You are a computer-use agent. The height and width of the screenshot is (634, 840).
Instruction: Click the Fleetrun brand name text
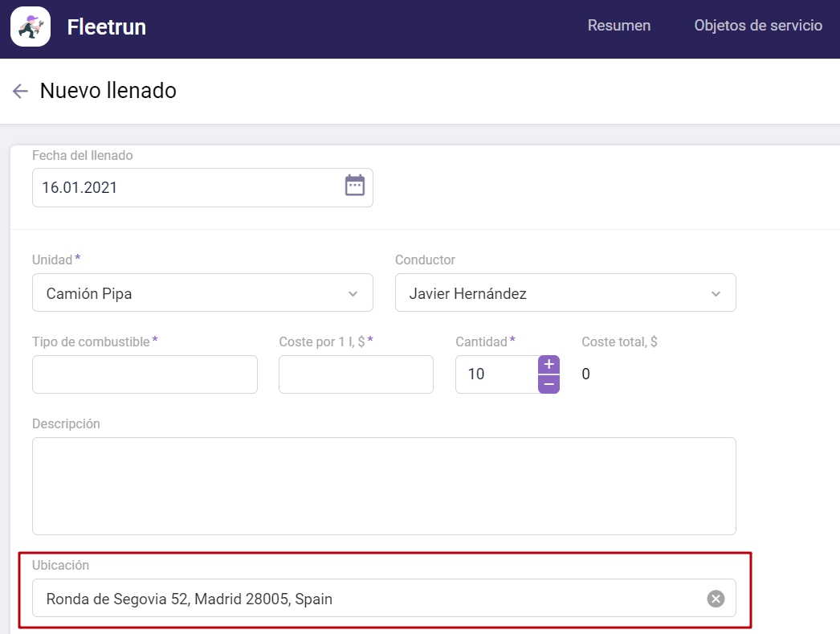(106, 27)
